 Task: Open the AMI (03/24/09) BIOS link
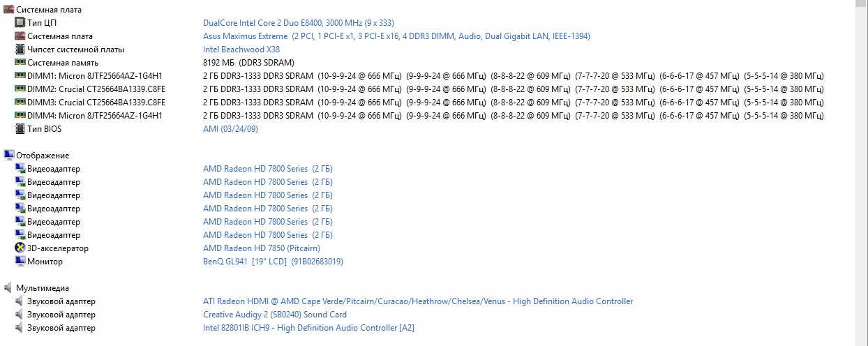point(230,129)
